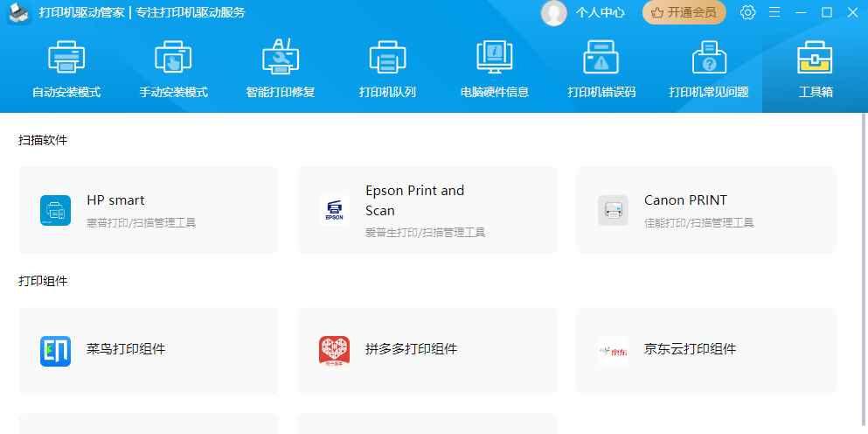The image size is (868, 434).
Task: Click the 京东云打印组件 icon
Action: [x=613, y=351]
